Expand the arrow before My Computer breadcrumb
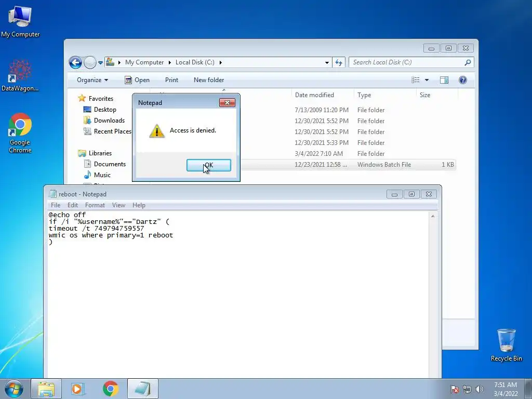The image size is (532, 399). click(x=119, y=62)
